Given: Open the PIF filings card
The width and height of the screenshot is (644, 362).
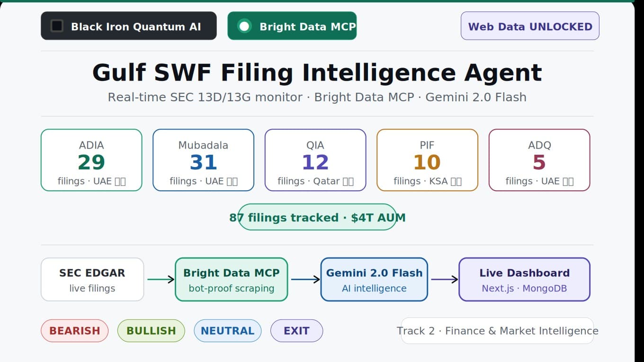Looking at the screenshot, I should [427, 160].
